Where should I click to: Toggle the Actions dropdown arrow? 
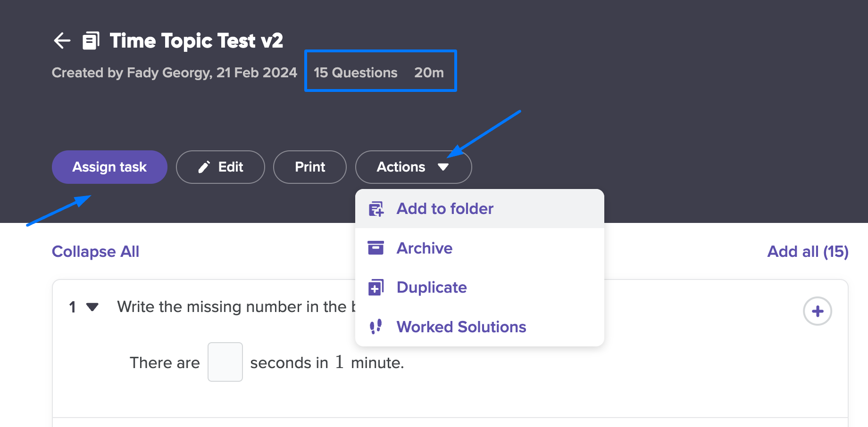point(443,167)
